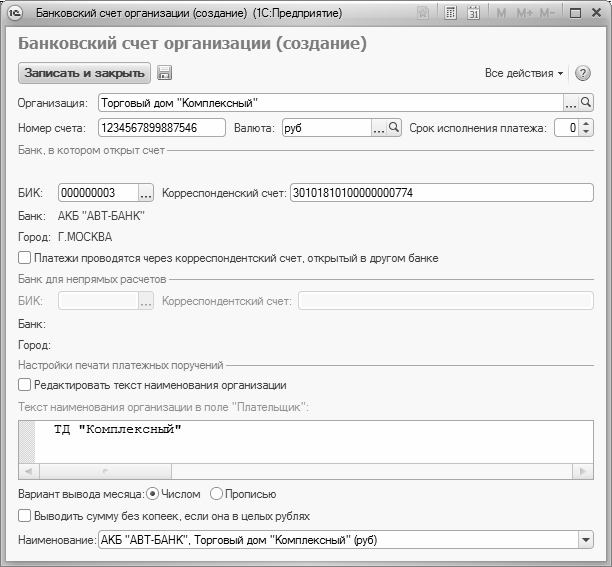Click the Наименование text field
Viewport: 612px width, 567px height.
point(338,540)
